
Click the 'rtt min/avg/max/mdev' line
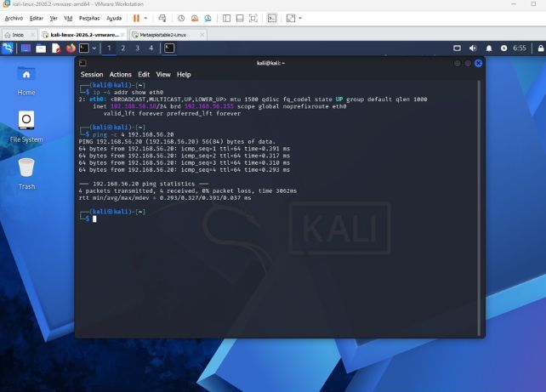tap(165, 198)
